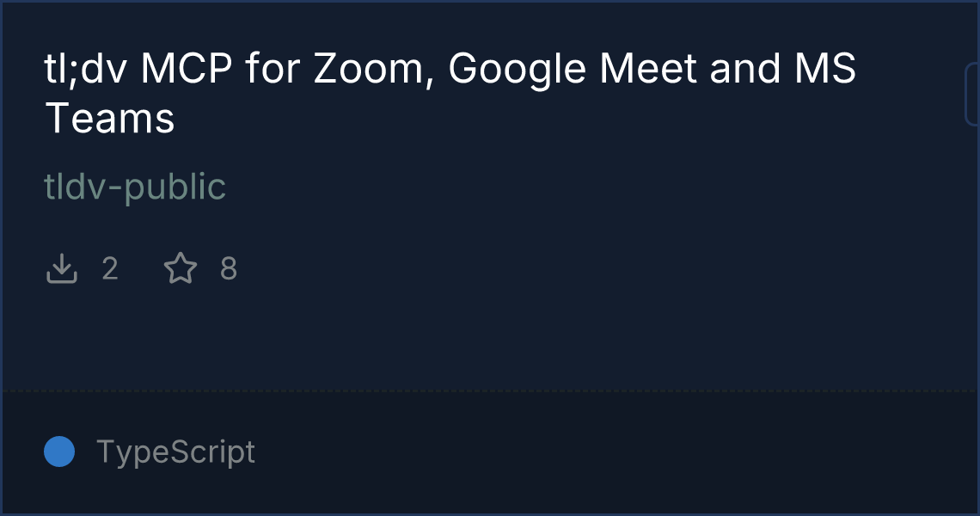Click the card footer right of TypeScript

point(602,451)
